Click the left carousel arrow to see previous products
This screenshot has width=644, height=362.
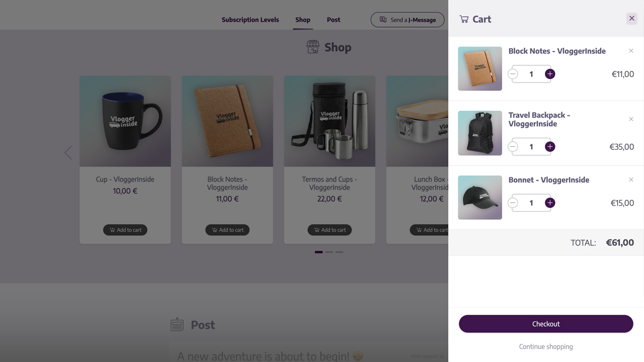(68, 152)
